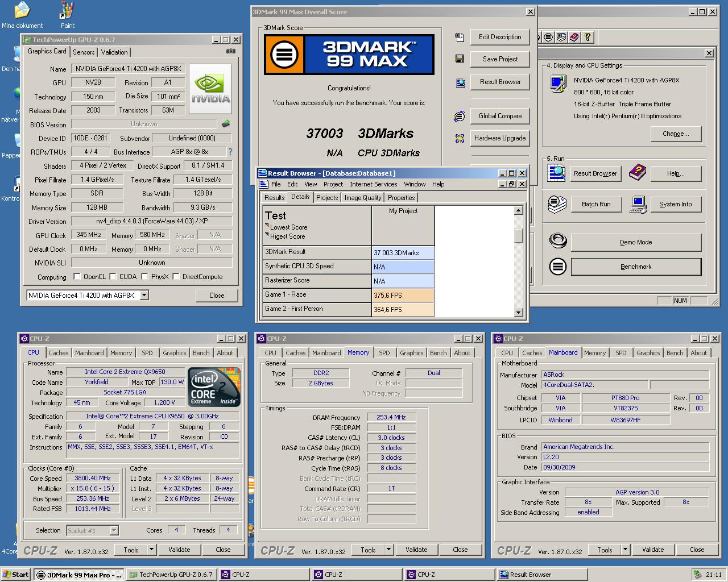Click the Batch Run button

[x=596, y=204]
